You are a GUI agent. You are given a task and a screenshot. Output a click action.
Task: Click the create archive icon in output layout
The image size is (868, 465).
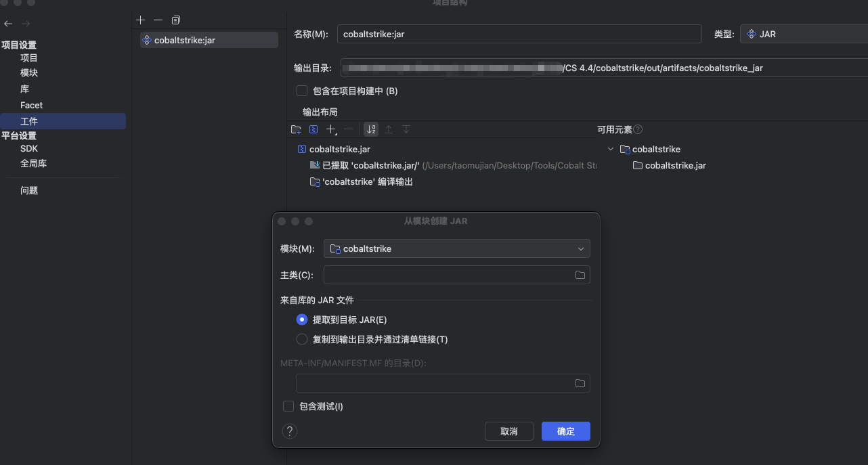tap(313, 129)
